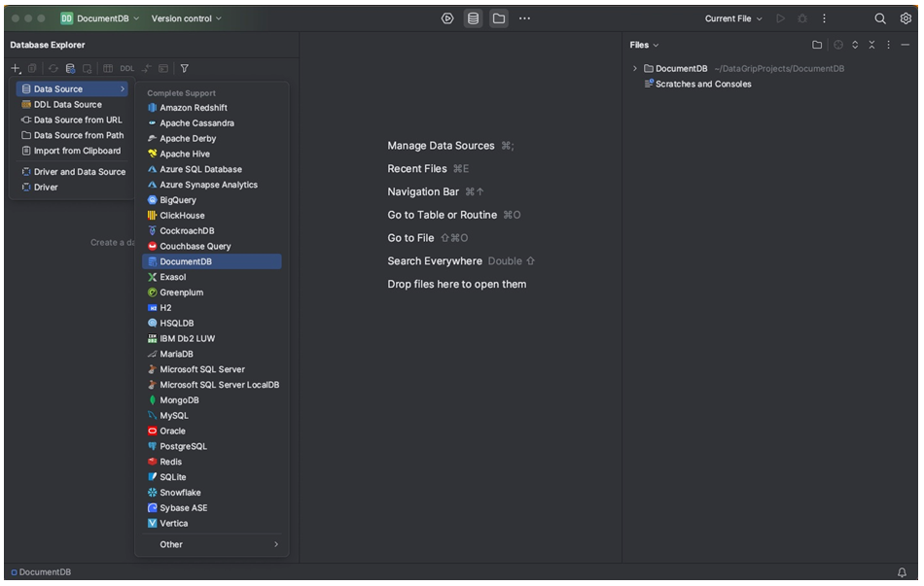Screen dimensions: 924x586
Task: Open the filter settings in Database Explorer
Action: (x=184, y=68)
